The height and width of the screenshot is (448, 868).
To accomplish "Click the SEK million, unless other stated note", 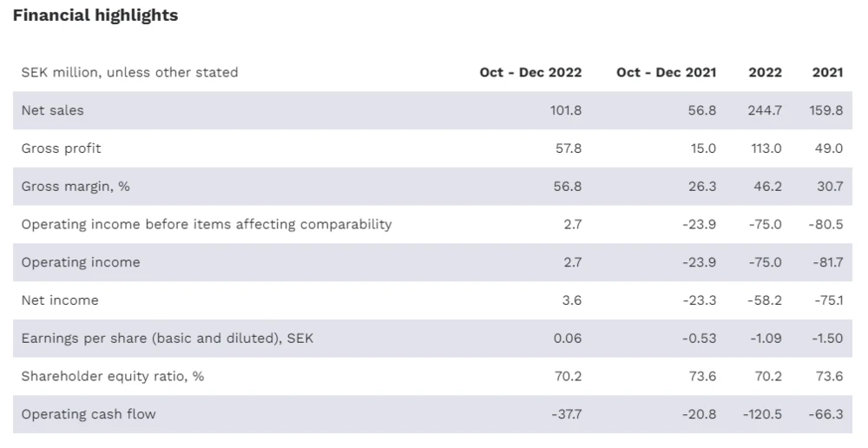I will (x=129, y=72).
